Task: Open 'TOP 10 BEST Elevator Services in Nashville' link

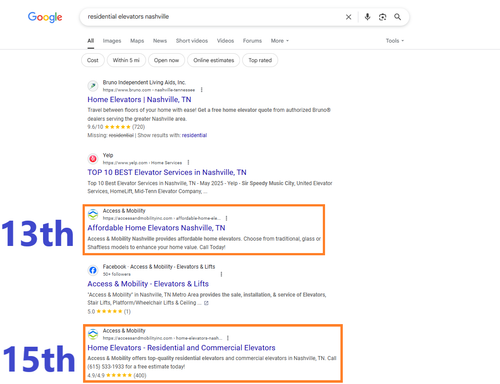Action: point(167,172)
